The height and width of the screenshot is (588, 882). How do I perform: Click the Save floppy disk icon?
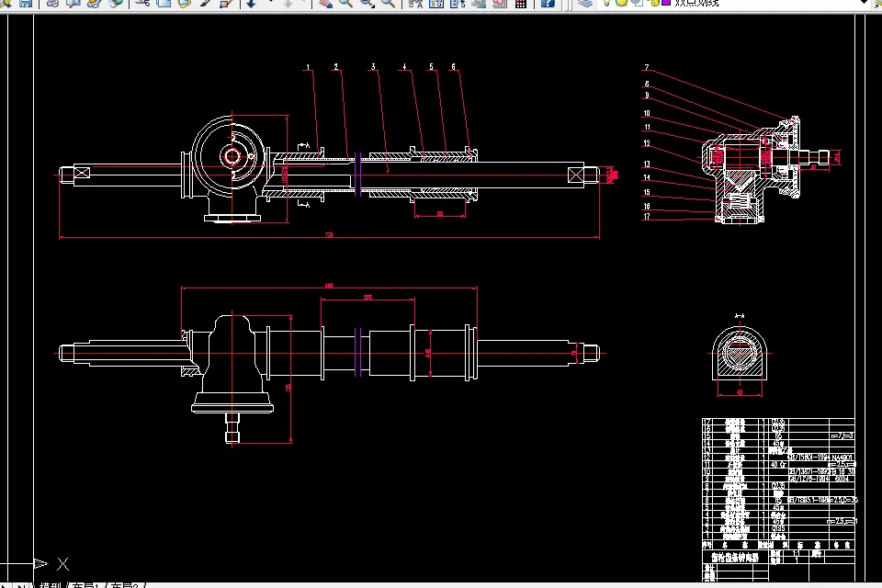pos(26,3)
